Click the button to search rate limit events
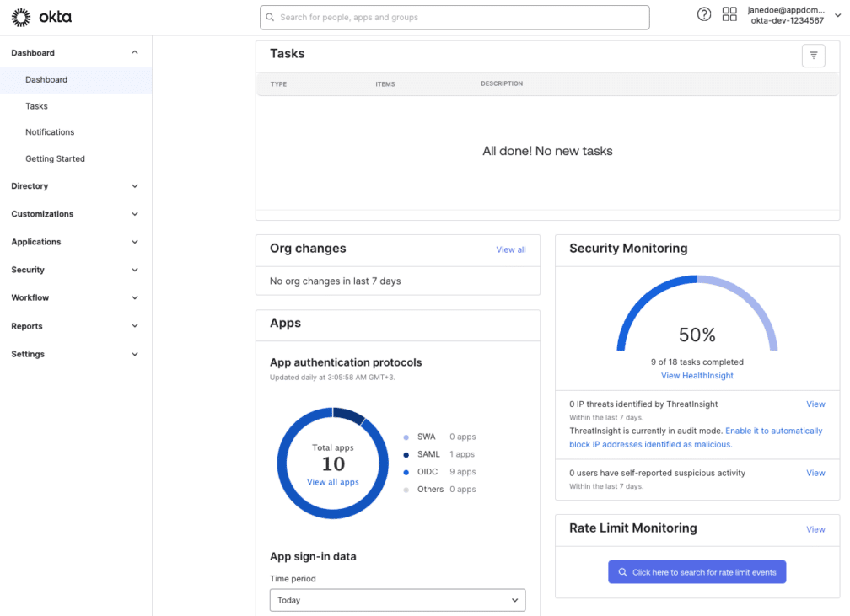850x616 pixels. pos(697,571)
